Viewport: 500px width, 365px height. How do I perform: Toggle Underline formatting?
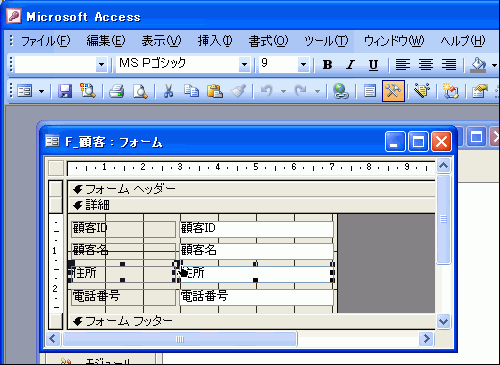[373, 64]
